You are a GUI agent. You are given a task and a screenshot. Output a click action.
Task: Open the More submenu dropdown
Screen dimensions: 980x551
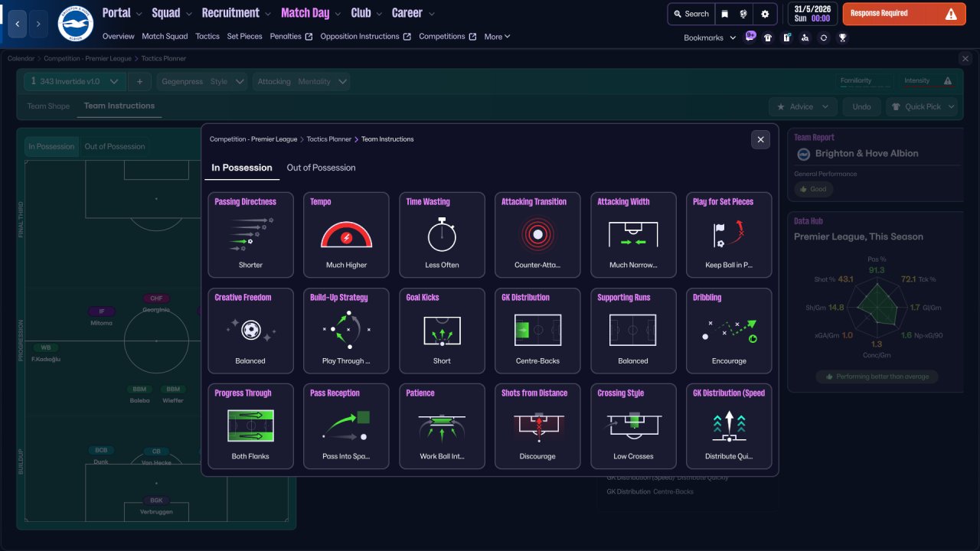pos(497,36)
